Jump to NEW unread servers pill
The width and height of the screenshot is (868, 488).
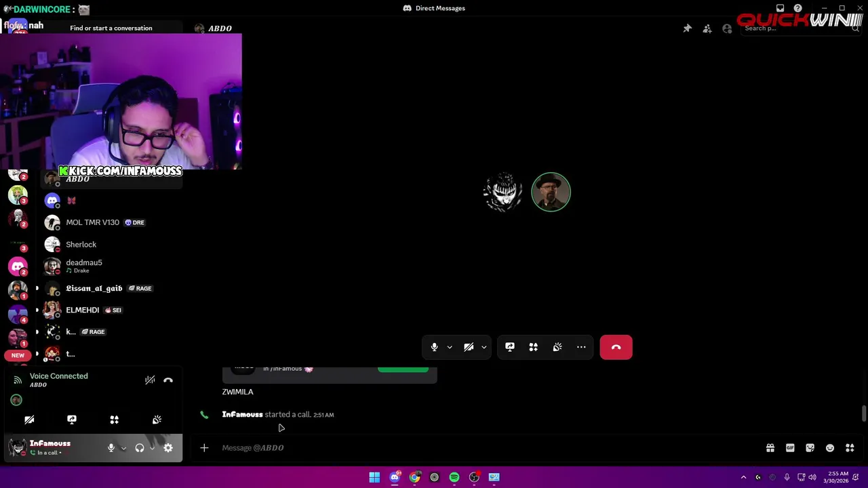18,355
